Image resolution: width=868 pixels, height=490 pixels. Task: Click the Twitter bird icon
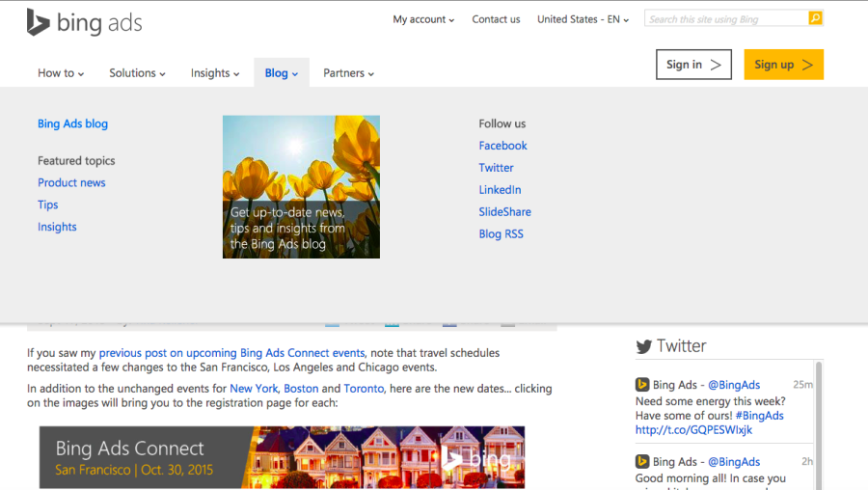coord(644,346)
